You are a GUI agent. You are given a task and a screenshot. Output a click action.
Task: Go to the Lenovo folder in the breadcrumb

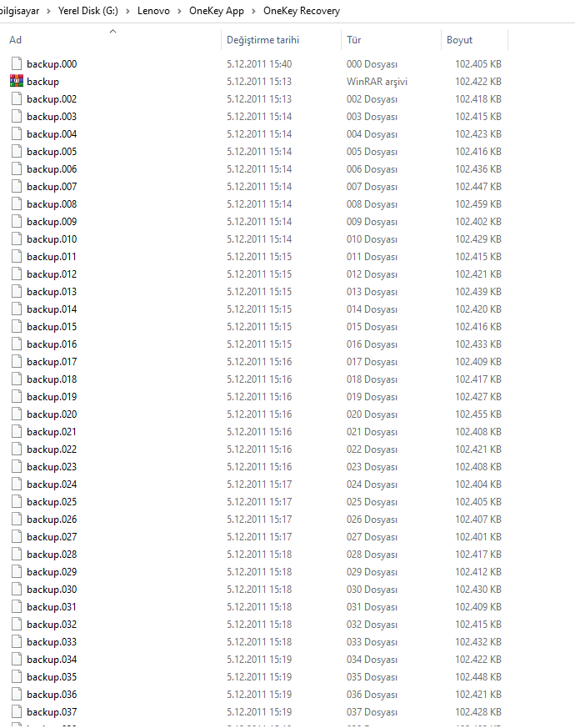coord(153,11)
